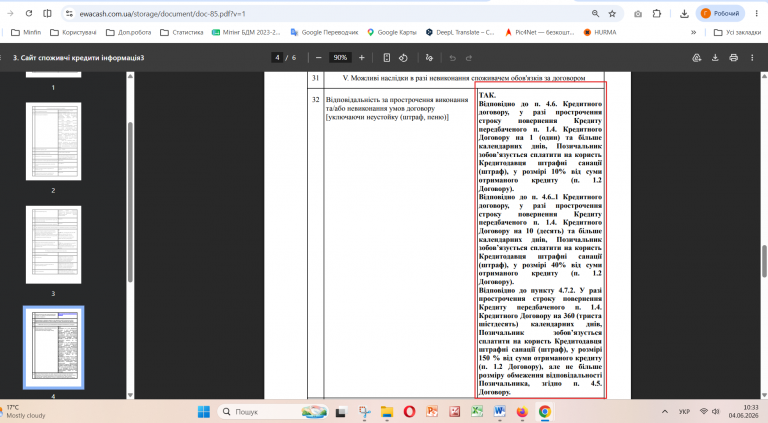Click the document vertical scrollbar thumb
The image size is (768, 423).
pos(764,261)
